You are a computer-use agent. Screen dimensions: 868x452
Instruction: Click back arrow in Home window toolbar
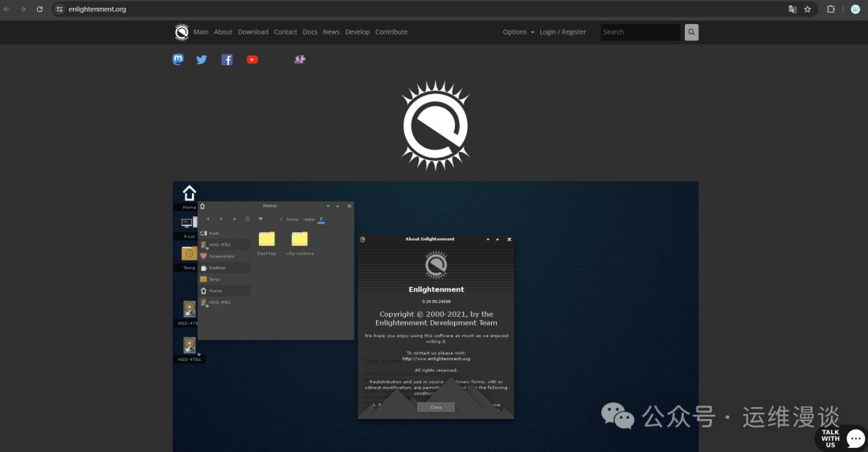click(208, 219)
